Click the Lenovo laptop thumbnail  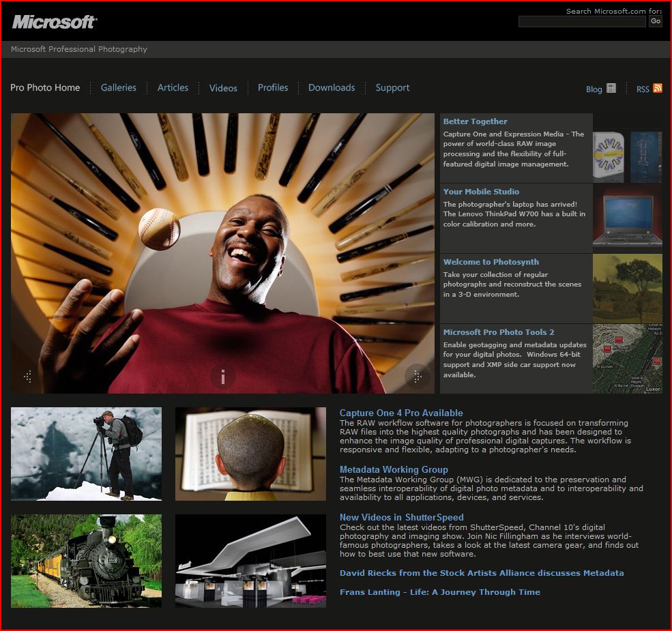point(628,218)
